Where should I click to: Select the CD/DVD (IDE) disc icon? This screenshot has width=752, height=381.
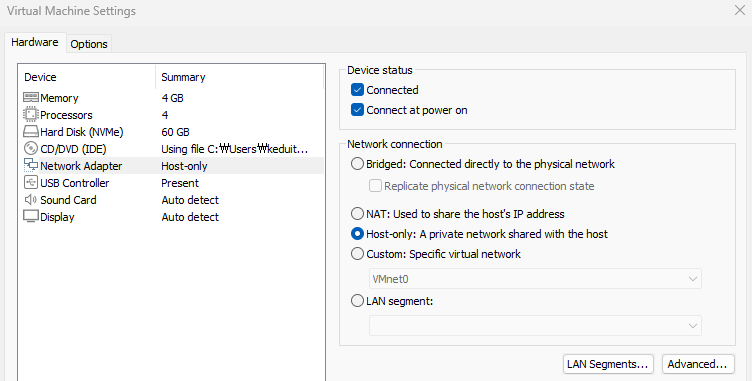point(31,149)
